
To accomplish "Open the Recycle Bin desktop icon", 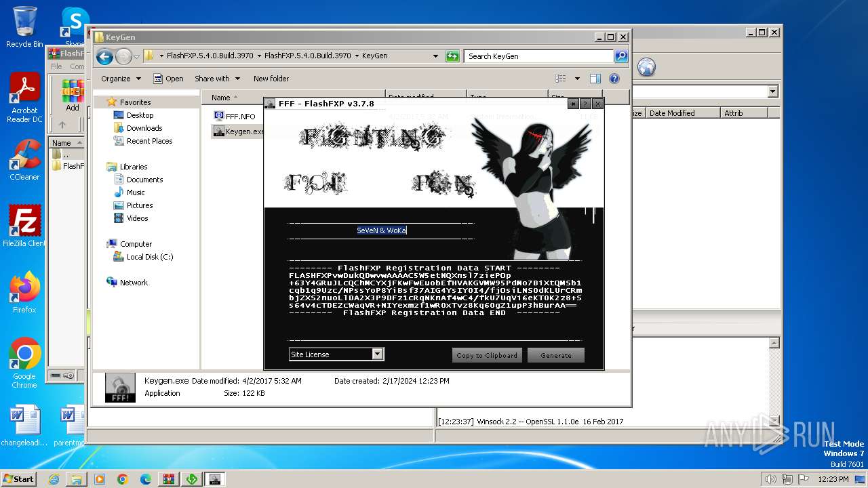I will (x=24, y=27).
